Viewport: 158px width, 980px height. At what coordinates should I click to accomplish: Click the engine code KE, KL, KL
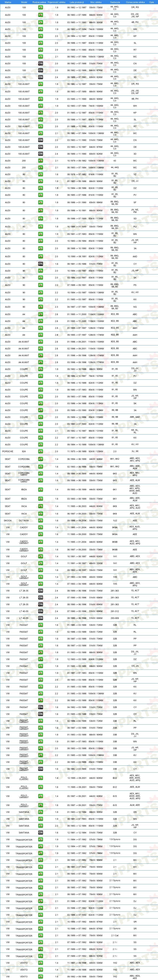[x=135, y=431]
